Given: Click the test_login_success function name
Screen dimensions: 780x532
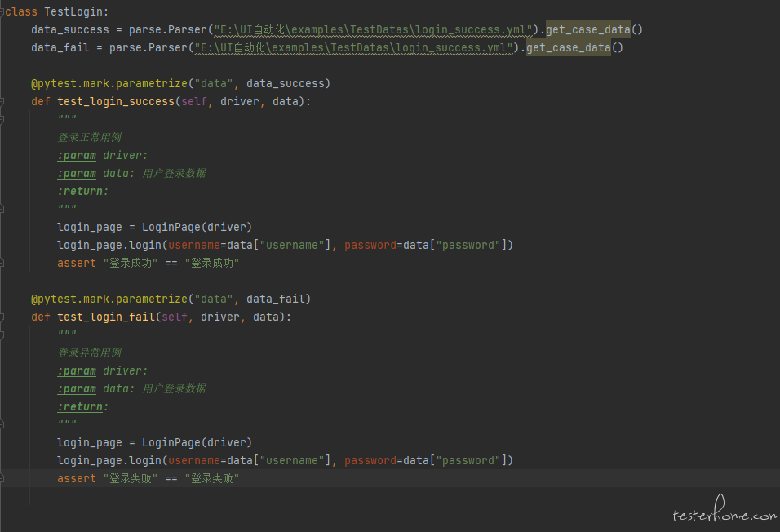Looking at the screenshot, I should (x=116, y=101).
